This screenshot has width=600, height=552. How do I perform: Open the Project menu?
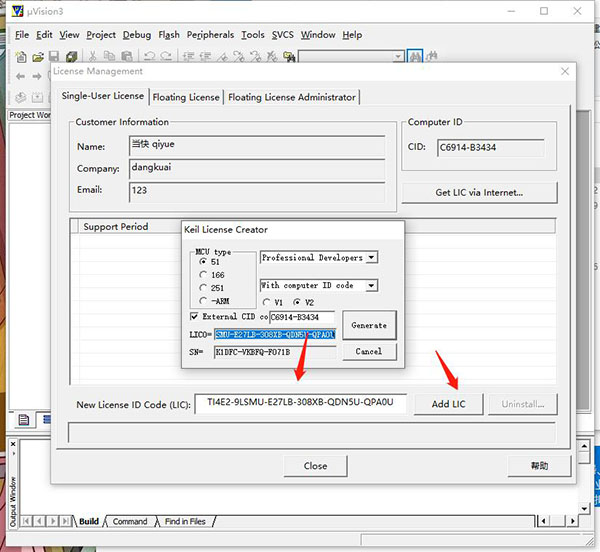point(101,35)
